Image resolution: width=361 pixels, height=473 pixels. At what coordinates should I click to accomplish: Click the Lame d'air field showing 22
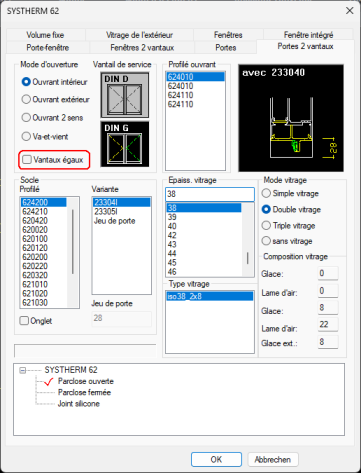(x=328, y=324)
